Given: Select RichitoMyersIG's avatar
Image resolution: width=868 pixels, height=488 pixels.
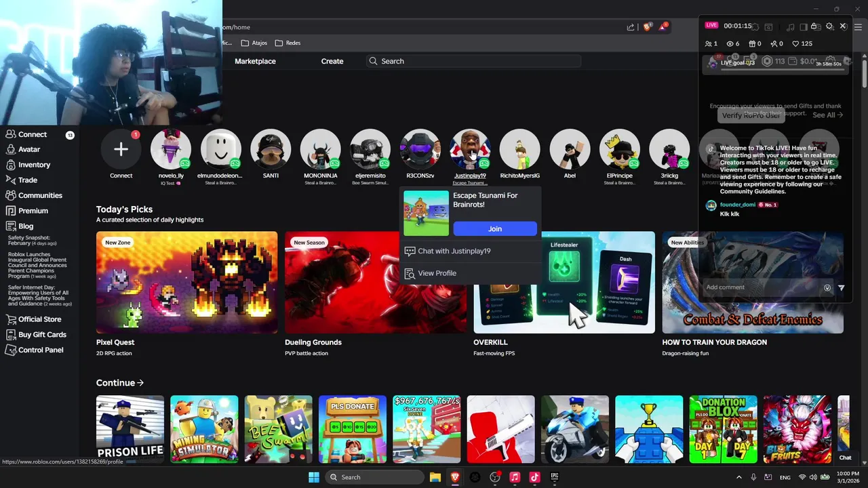Looking at the screenshot, I should (x=519, y=149).
